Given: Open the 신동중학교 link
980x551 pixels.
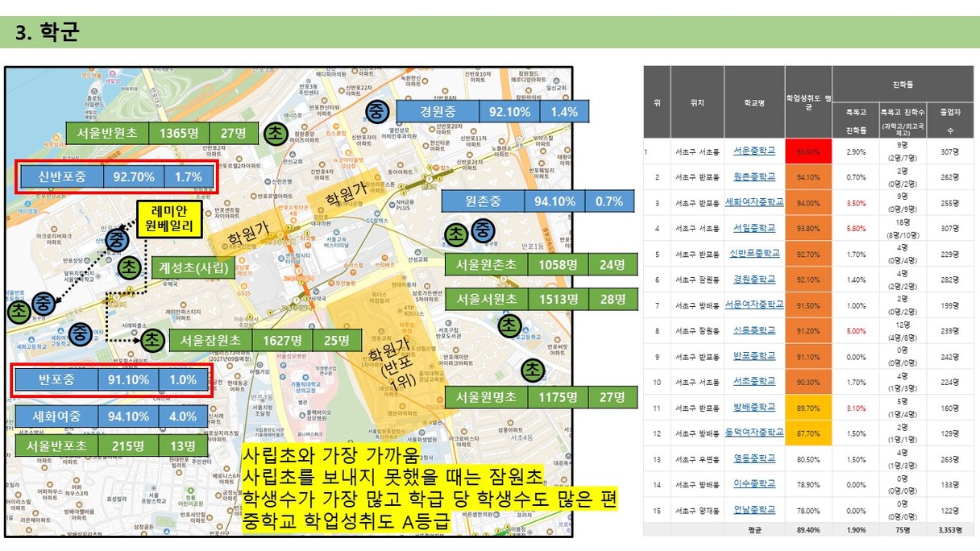Looking at the screenshot, I should tap(754, 329).
